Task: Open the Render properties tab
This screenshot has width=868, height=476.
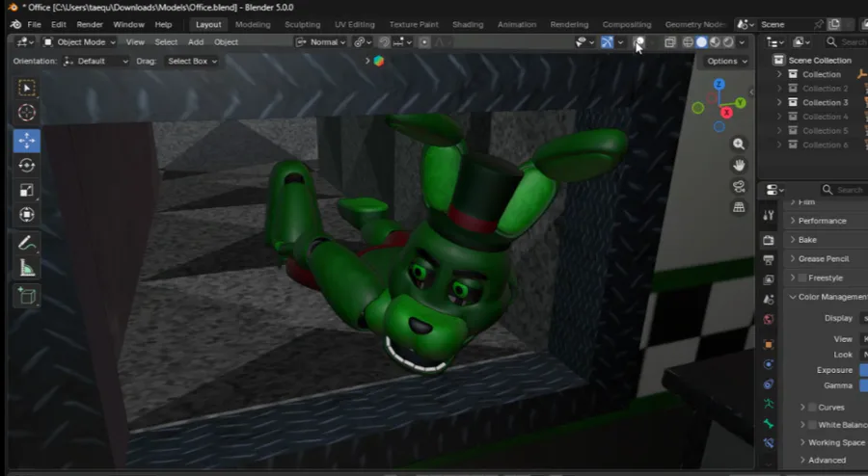Action: pos(769,240)
